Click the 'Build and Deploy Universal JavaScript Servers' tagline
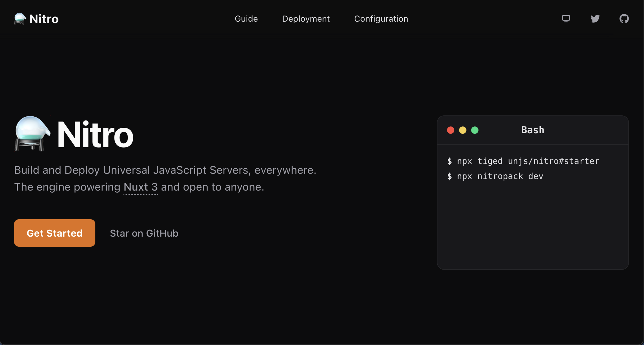Screen dimensions: 644x345 [x=165, y=170]
